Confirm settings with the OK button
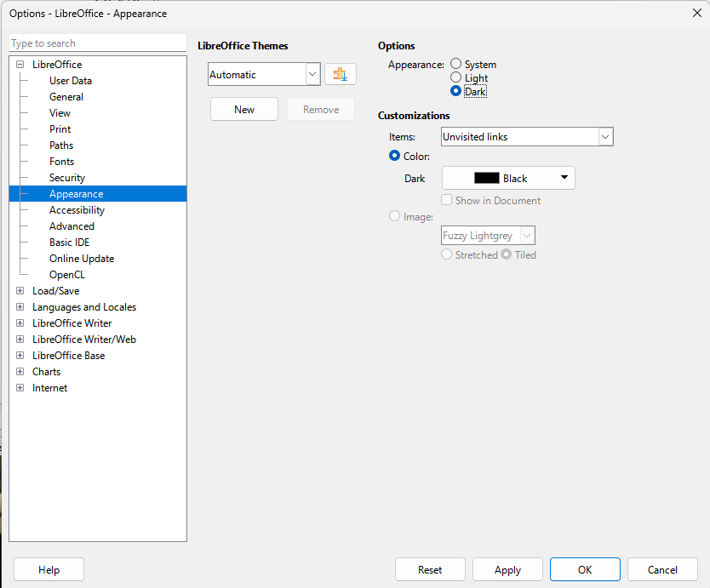 pyautogui.click(x=585, y=569)
